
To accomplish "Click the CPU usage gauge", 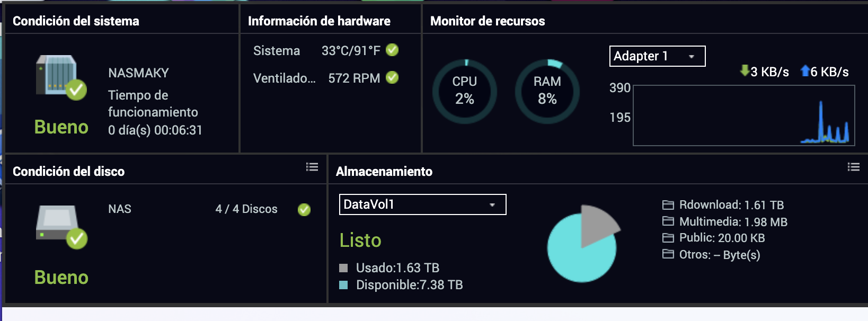I will pos(465,91).
